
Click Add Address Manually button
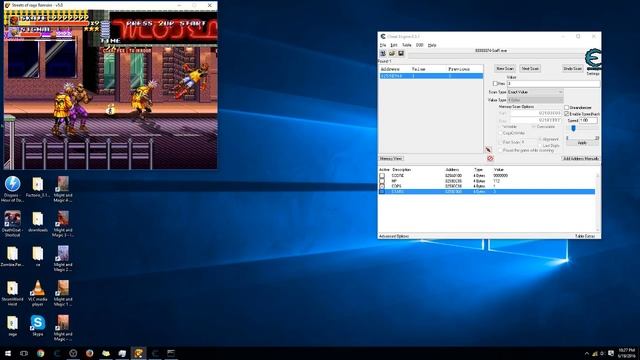coord(581,158)
